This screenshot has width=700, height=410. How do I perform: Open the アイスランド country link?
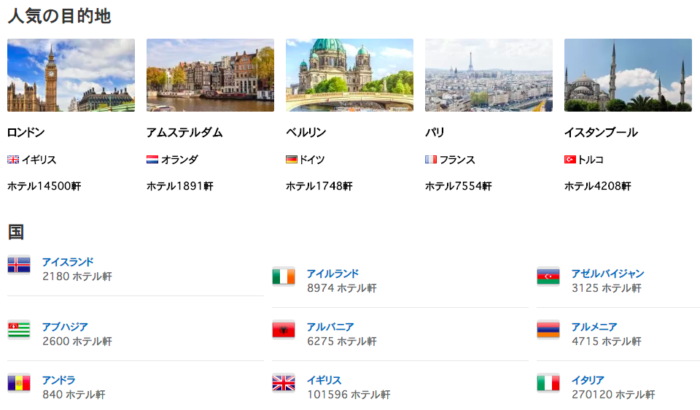pos(68,262)
